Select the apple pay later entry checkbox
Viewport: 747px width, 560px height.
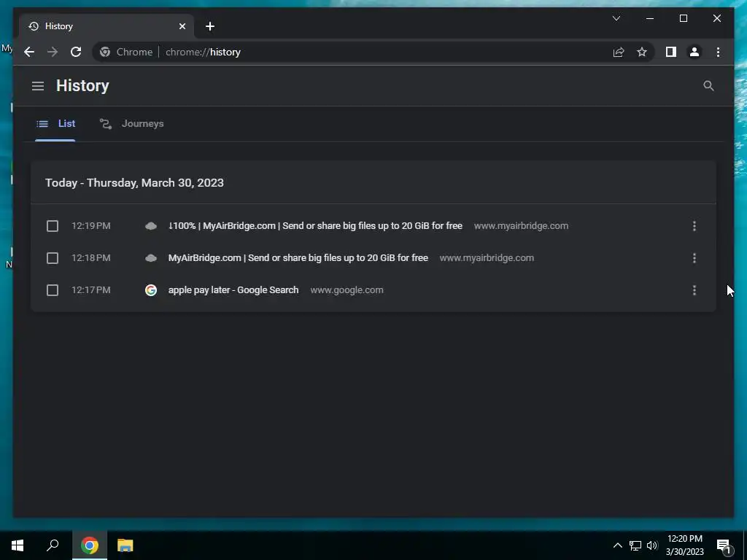tap(53, 290)
